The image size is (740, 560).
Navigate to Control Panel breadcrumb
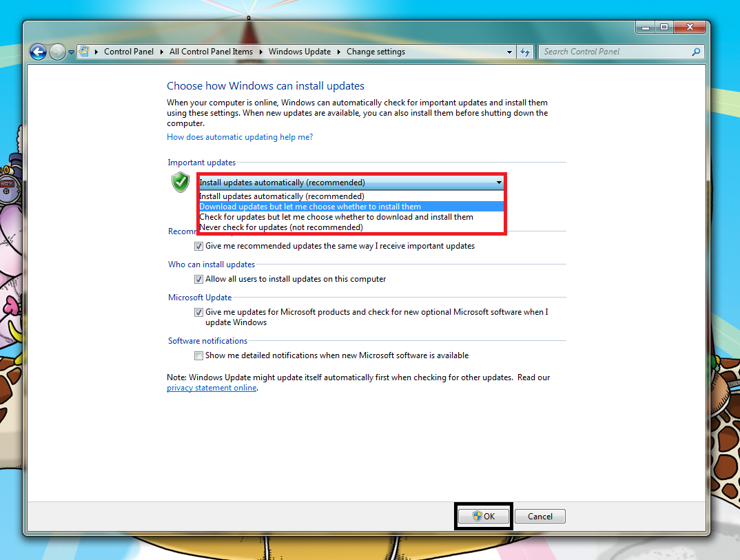click(x=129, y=52)
